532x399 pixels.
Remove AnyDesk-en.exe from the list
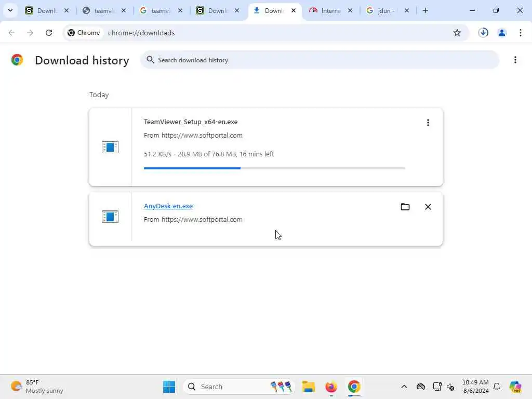click(x=428, y=207)
